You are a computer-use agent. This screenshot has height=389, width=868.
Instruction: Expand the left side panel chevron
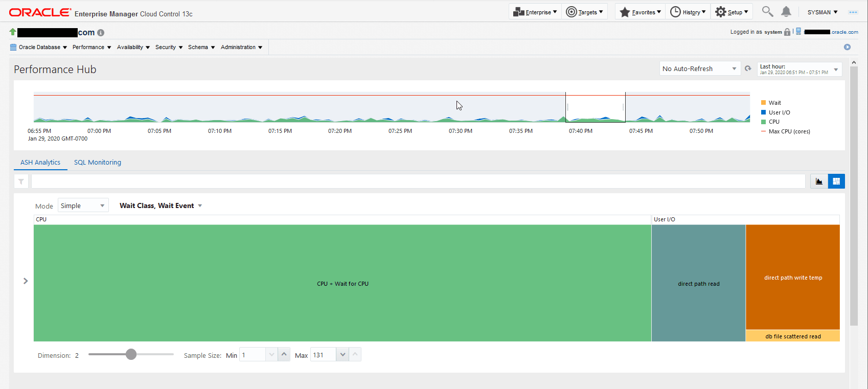click(26, 281)
